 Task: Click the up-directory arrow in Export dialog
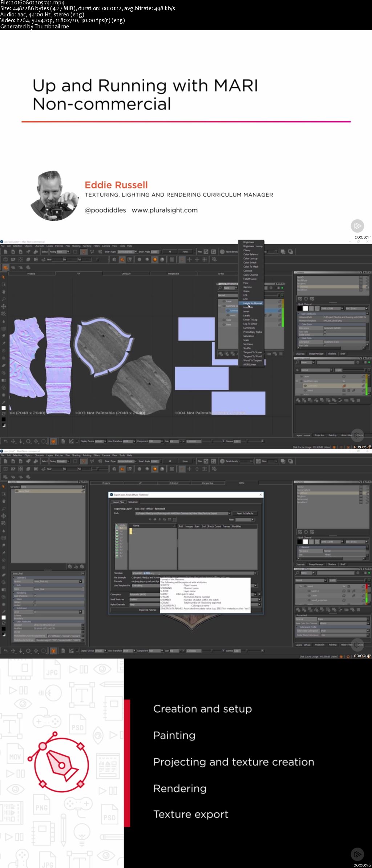click(159, 519)
